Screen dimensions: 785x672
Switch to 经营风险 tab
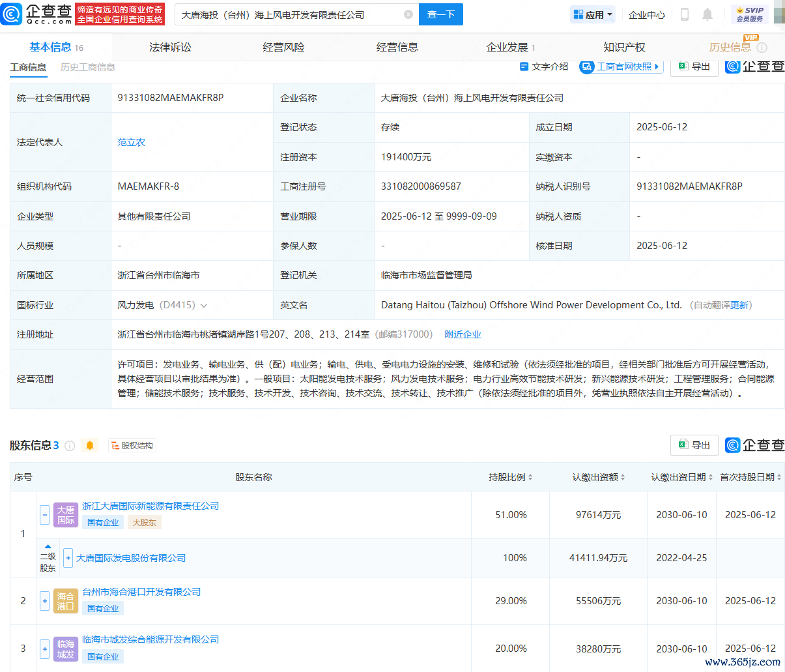tap(283, 47)
